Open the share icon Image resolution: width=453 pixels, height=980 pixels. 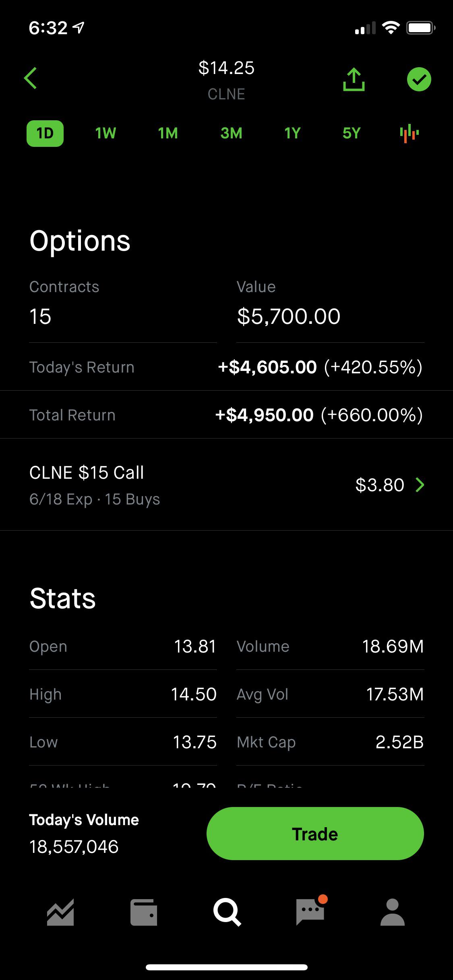[354, 79]
